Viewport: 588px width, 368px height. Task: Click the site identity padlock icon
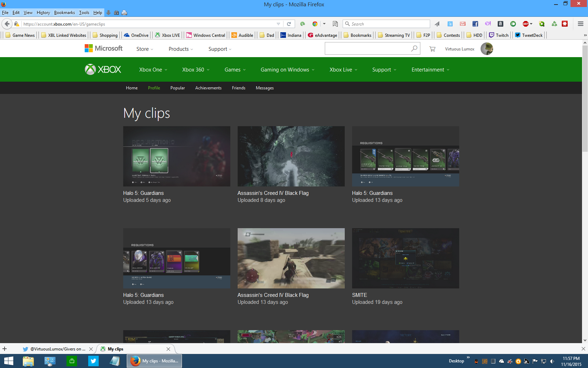pos(16,24)
